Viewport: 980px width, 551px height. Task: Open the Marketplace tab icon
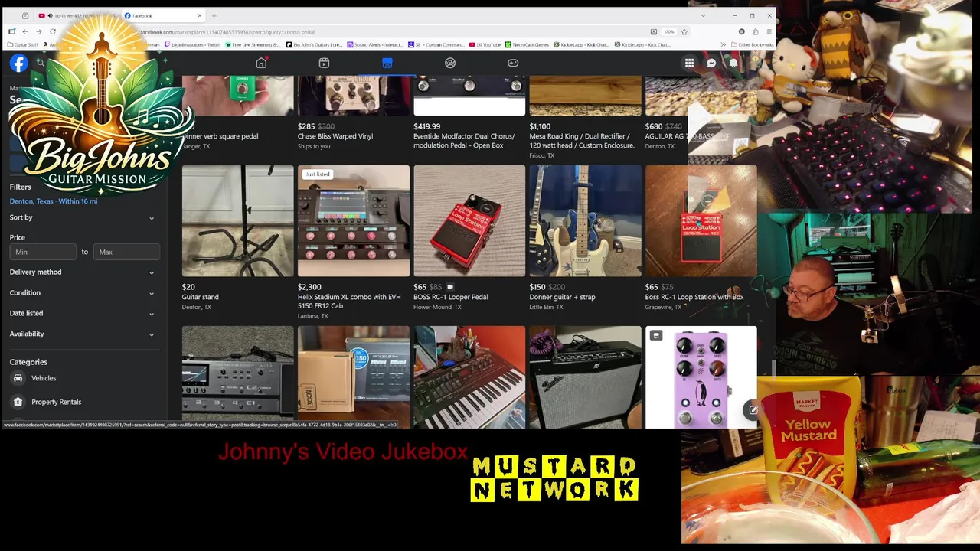(387, 63)
